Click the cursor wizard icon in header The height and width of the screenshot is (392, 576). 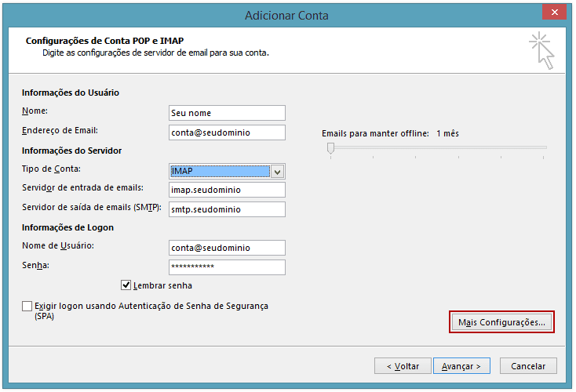click(541, 51)
